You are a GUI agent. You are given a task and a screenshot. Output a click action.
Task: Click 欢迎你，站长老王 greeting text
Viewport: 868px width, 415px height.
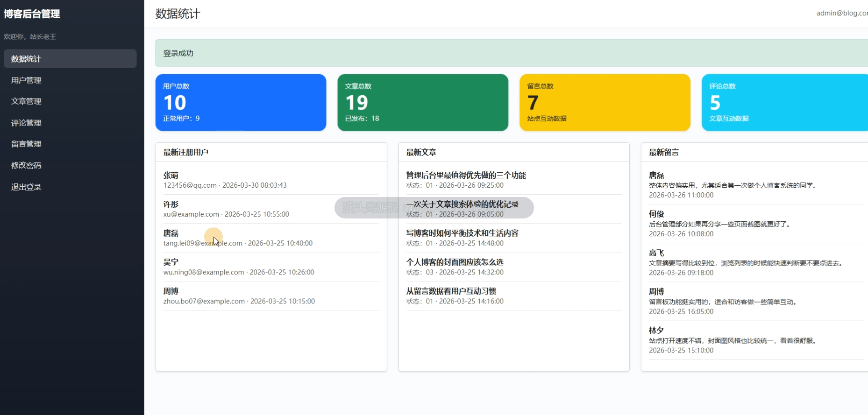click(30, 37)
